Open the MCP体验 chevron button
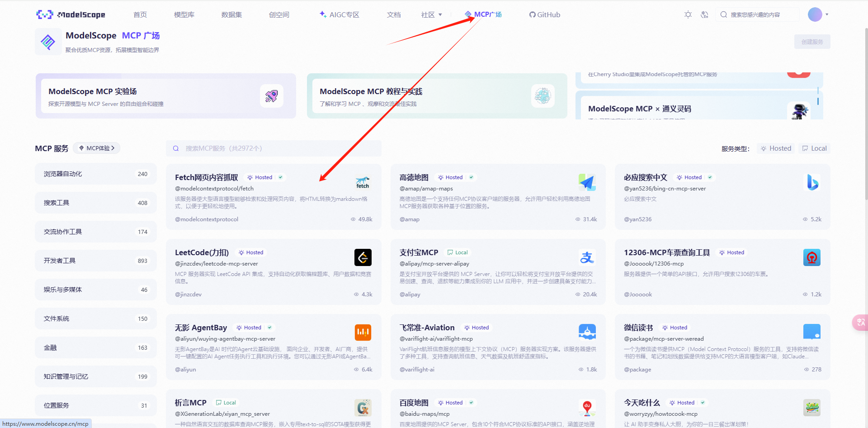868x428 pixels. tap(97, 148)
